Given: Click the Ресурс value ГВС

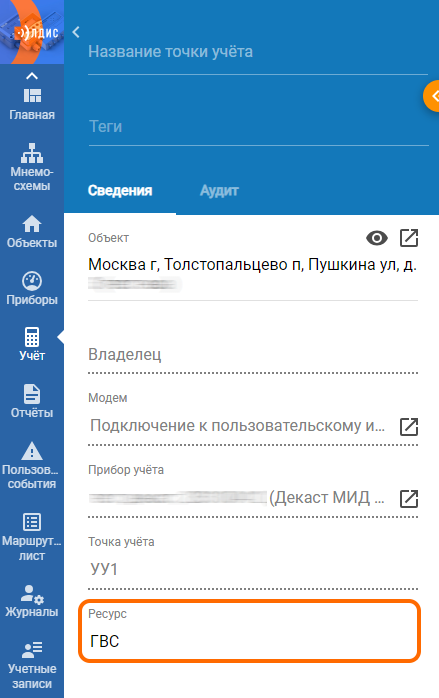Looking at the screenshot, I should (105, 641).
